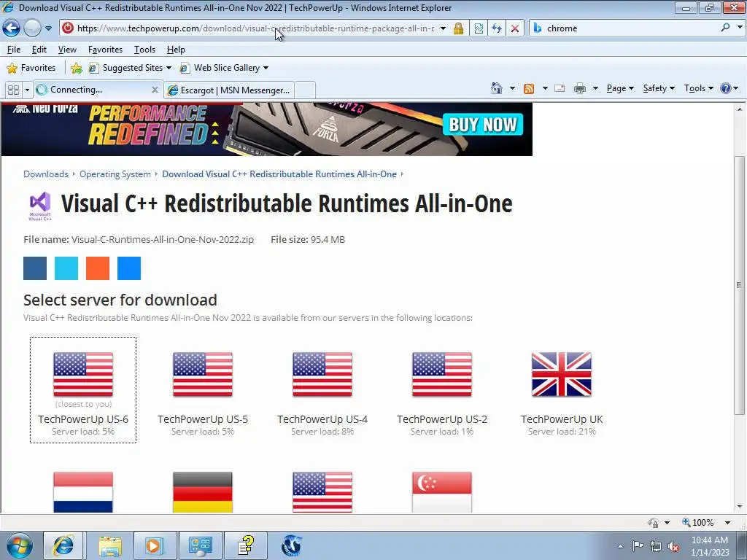The width and height of the screenshot is (747, 560).
Task: Open Web Slice Gallery dropdown
Action: pyautogui.click(x=224, y=68)
